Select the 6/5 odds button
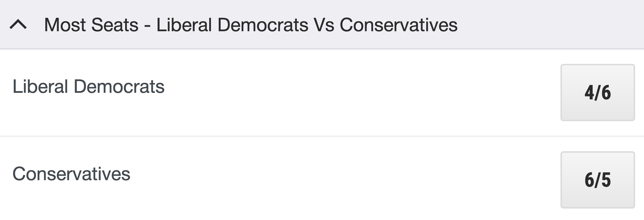Image resolution: width=644 pixels, height=220 pixels. tap(598, 180)
